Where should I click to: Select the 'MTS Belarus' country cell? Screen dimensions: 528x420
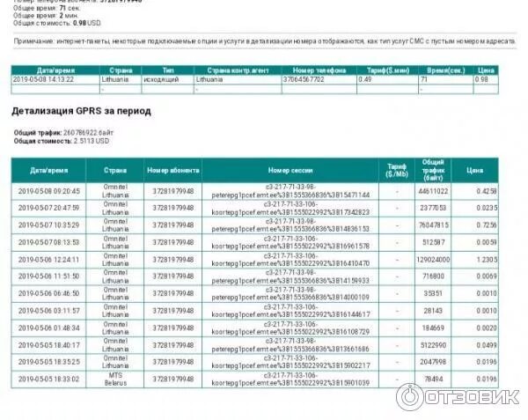tap(115, 379)
